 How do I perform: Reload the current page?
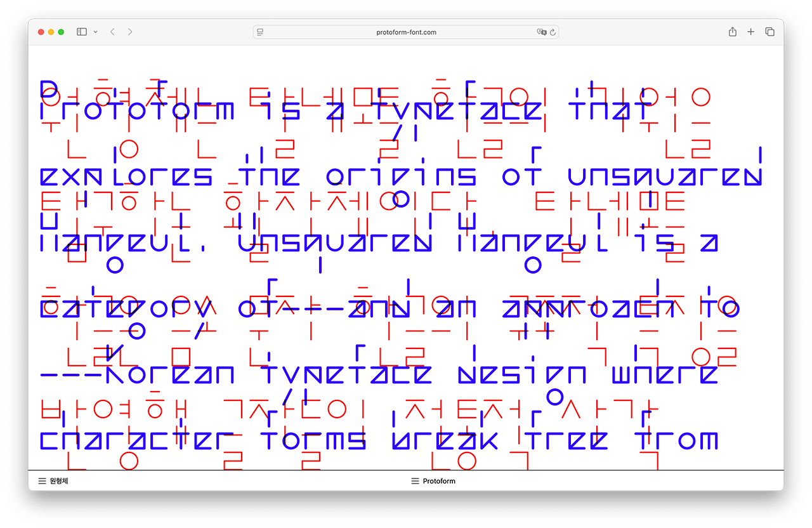click(553, 32)
